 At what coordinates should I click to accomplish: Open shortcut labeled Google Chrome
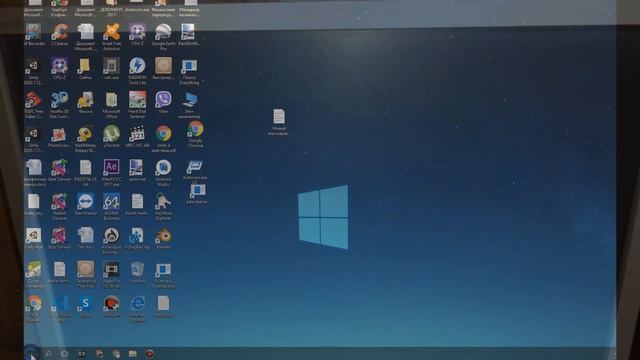196,134
